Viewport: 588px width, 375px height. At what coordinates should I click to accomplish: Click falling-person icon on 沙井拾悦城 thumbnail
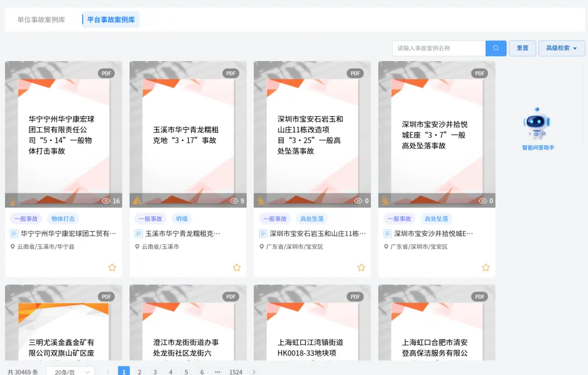pyautogui.click(x=385, y=201)
